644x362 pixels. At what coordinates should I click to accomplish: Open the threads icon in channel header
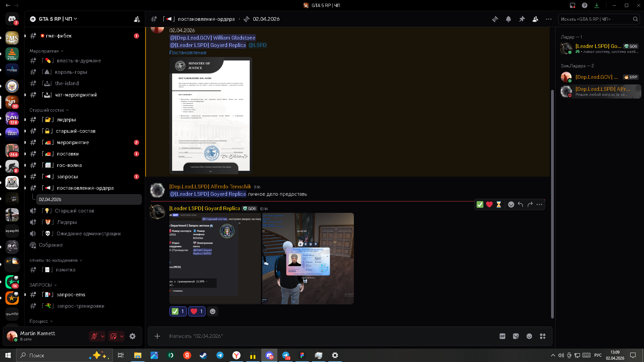coord(495,19)
